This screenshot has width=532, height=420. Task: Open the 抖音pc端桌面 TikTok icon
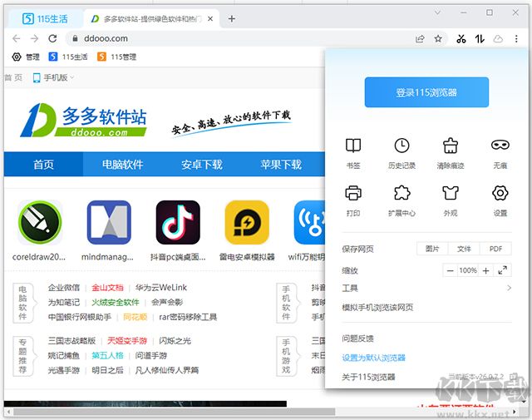178,222
